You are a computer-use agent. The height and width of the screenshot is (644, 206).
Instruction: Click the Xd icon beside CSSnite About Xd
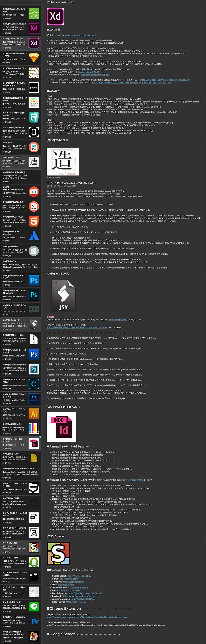click(34, 28)
